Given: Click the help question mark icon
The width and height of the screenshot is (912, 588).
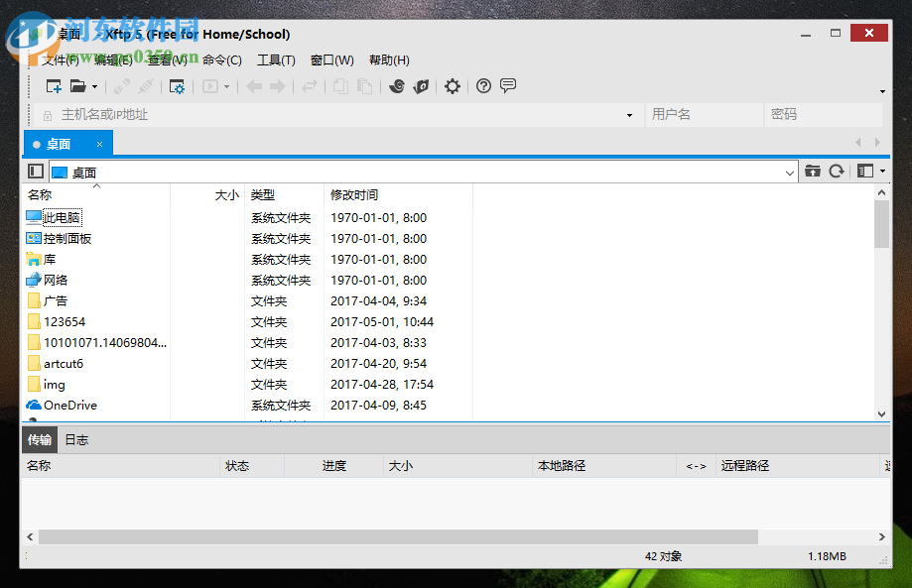Looking at the screenshot, I should click(x=482, y=86).
